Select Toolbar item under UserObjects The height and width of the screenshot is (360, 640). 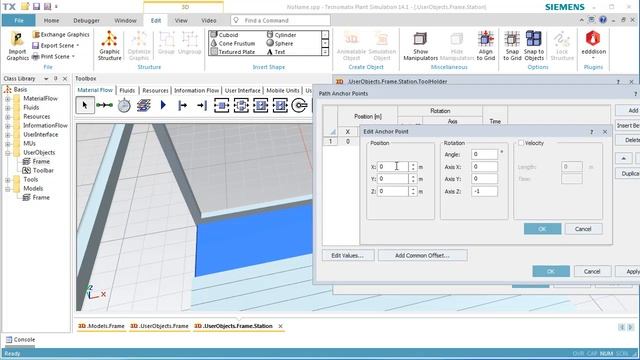pyautogui.click(x=38, y=171)
